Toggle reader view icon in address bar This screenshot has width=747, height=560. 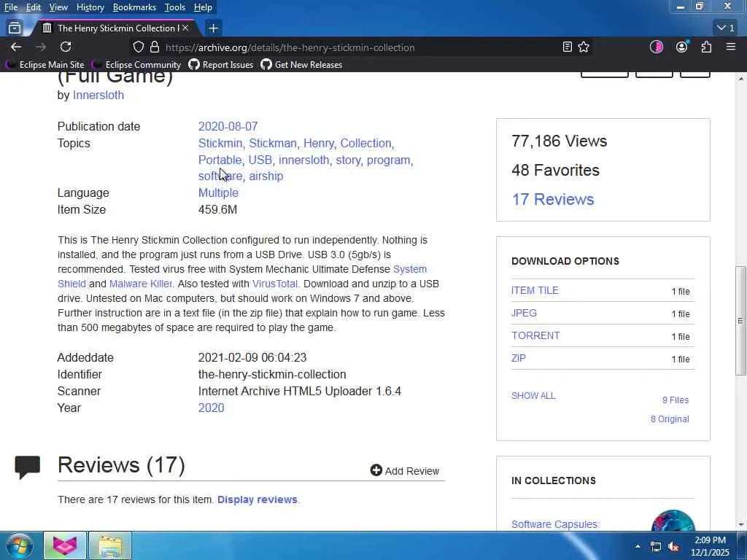click(567, 47)
